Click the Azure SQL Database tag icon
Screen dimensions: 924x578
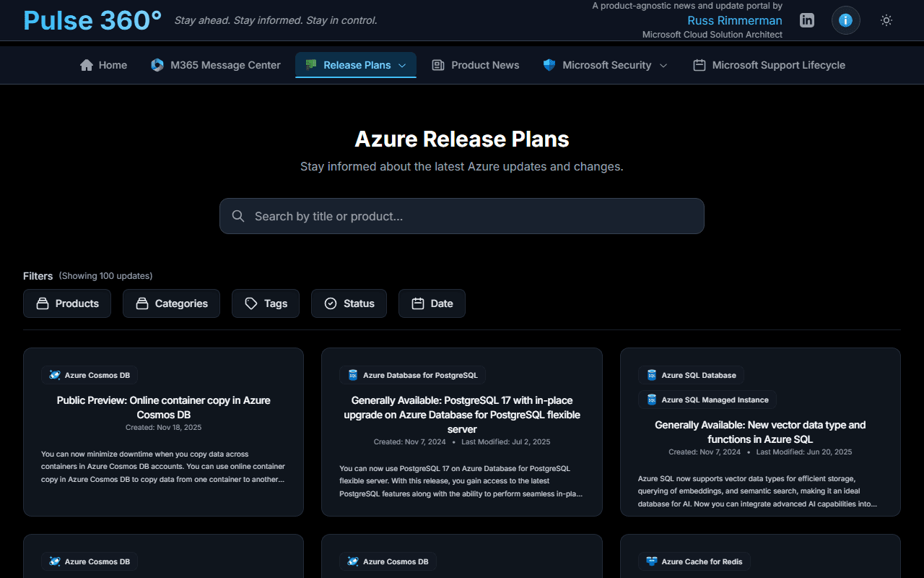coord(652,375)
